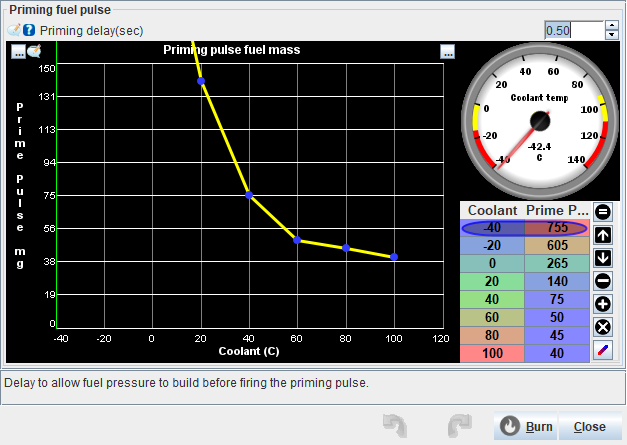Click the multiply (X) scale icon
This screenshot has width=627, height=445.
pyautogui.click(x=603, y=327)
